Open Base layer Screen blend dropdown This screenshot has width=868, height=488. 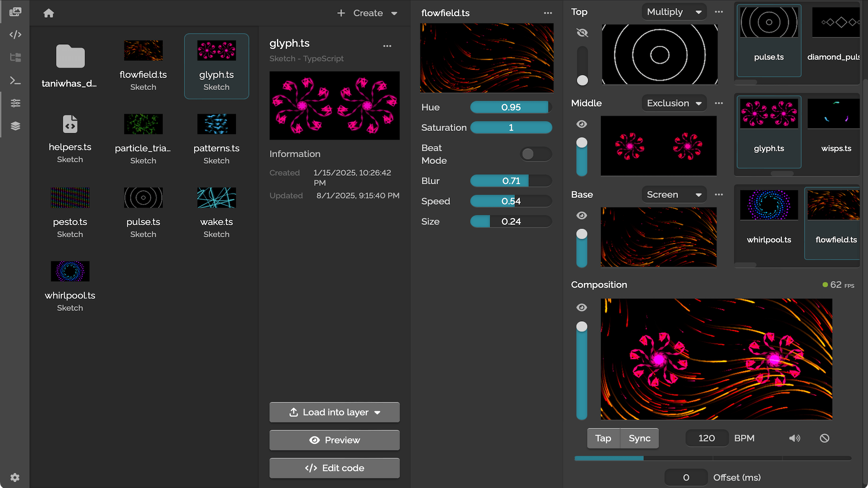click(674, 195)
